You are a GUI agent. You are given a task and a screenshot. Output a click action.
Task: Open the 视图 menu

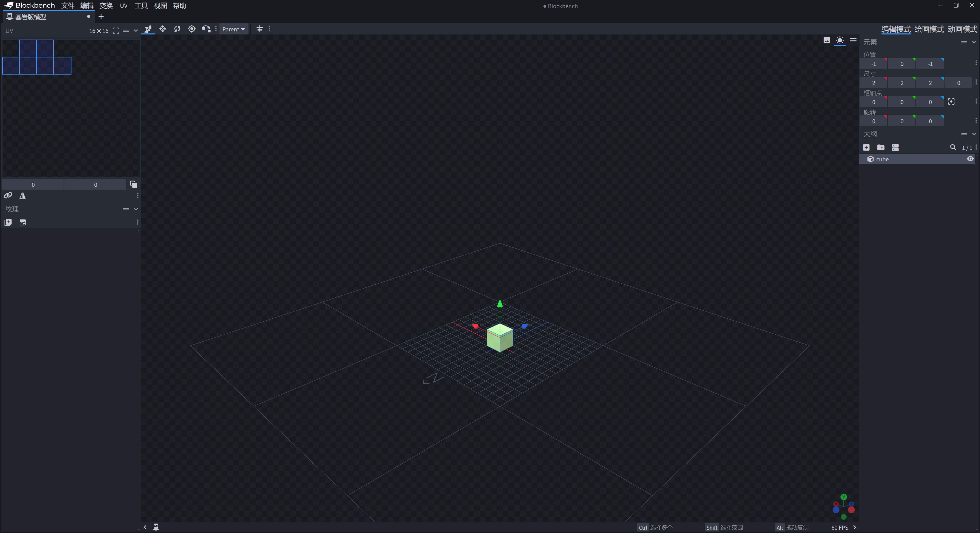point(160,6)
